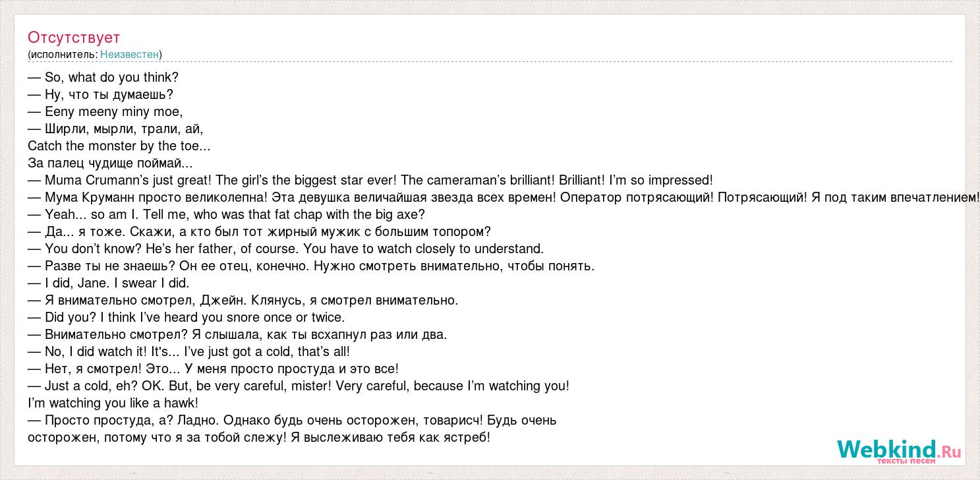
Task: Click the line 'So, what do you think?'
Action: pyautogui.click(x=103, y=78)
